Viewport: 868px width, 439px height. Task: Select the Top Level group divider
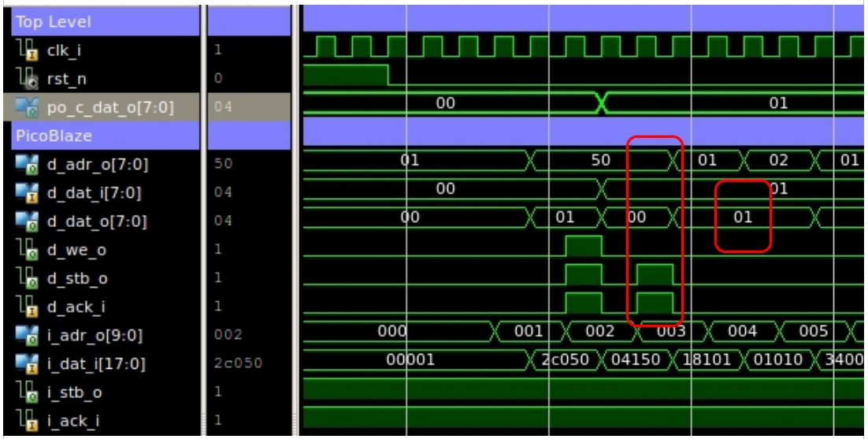[105, 21]
